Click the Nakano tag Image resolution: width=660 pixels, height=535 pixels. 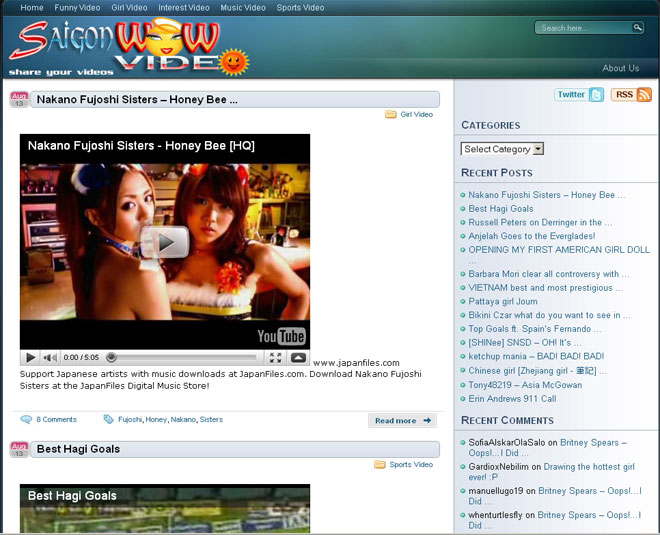(183, 419)
